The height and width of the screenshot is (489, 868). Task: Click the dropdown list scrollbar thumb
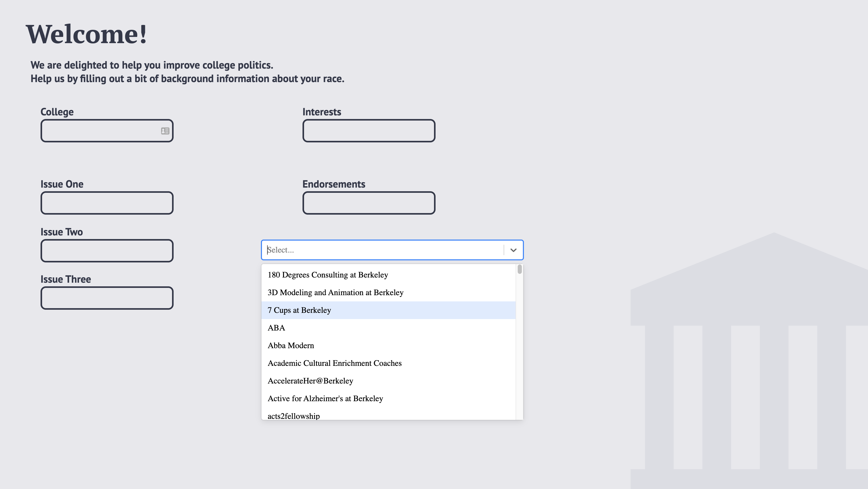pyautogui.click(x=520, y=269)
